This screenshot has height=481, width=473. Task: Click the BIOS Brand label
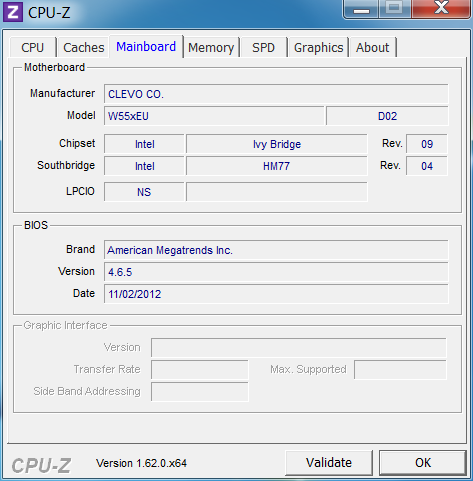(80, 249)
